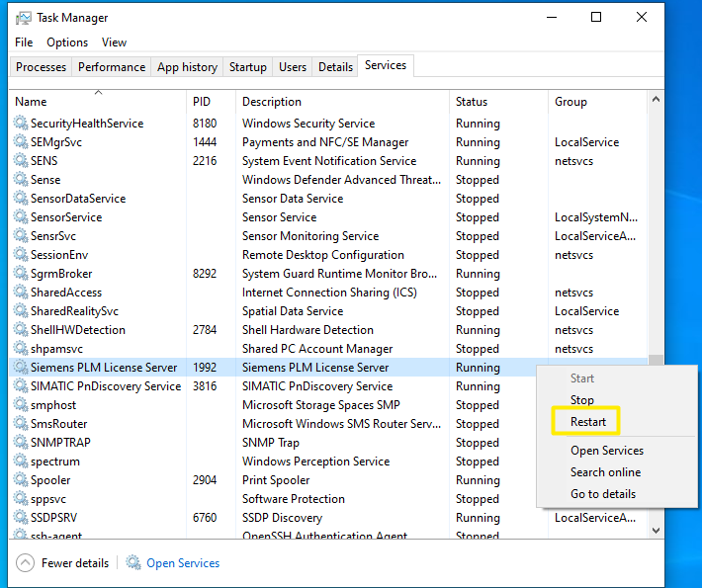The height and width of the screenshot is (588, 702).
Task: Click the services icon beside Open Services link
Action: pos(133,563)
